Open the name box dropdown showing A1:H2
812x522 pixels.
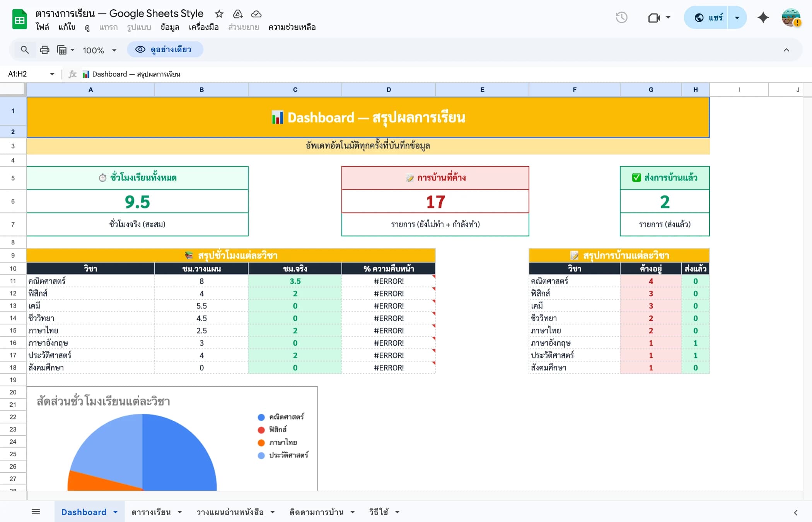click(x=52, y=74)
